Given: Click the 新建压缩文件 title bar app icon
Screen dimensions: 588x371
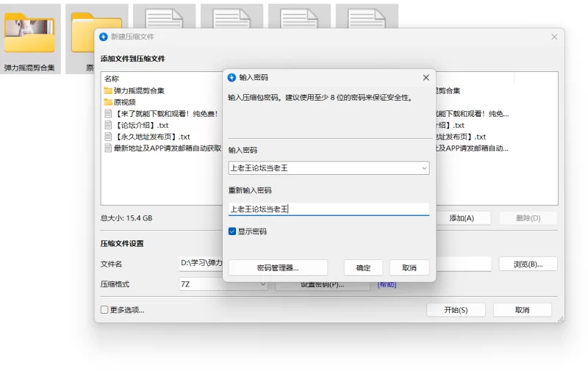Looking at the screenshot, I should coord(104,37).
